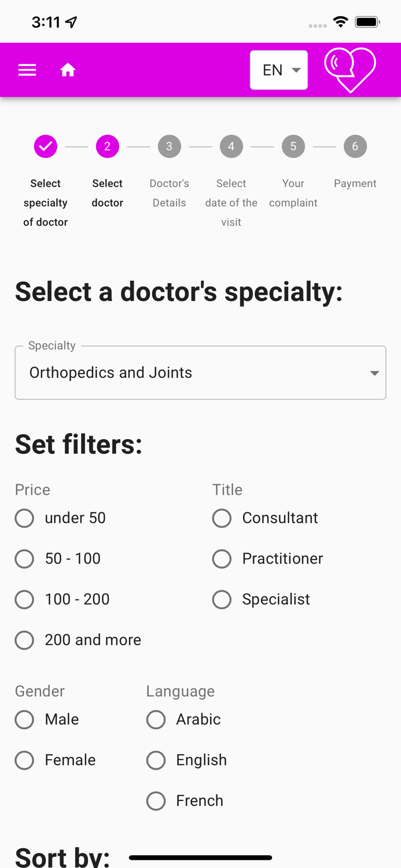Click the 'Doctor's Details' step label
Viewport: 401px width, 868px height.
(169, 193)
